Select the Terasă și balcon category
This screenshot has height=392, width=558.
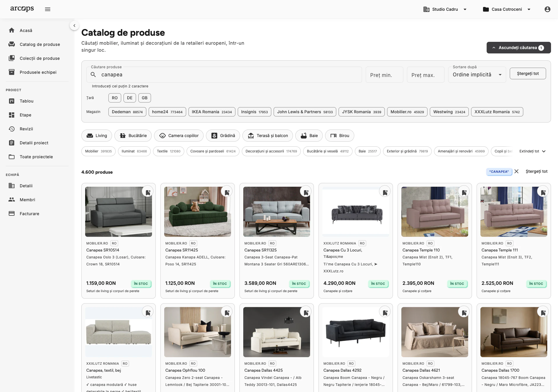click(x=268, y=136)
